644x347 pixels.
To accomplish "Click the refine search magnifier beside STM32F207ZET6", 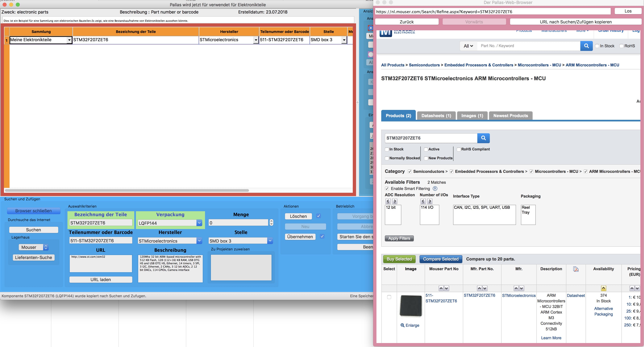I will [x=483, y=138].
